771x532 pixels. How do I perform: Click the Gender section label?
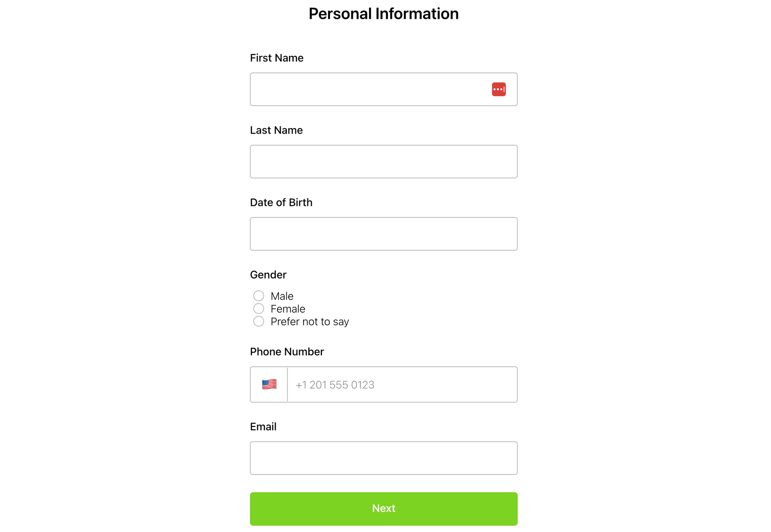coord(268,275)
